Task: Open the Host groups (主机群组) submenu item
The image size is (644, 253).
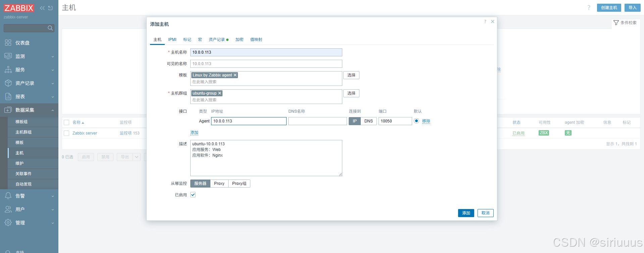Action: coord(33,132)
